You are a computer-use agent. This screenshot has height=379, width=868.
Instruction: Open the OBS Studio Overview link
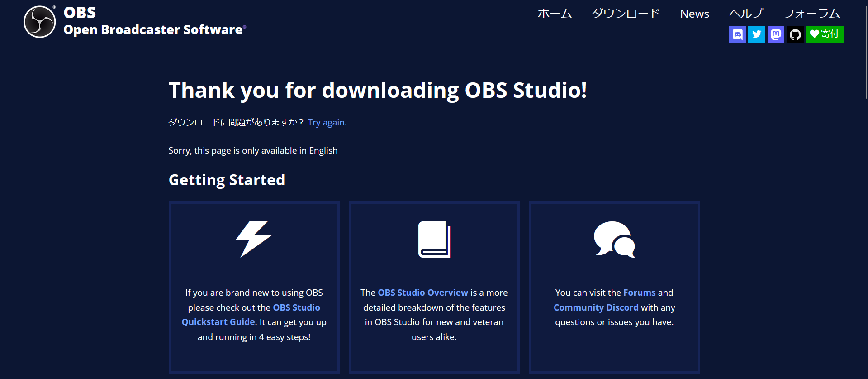423,293
